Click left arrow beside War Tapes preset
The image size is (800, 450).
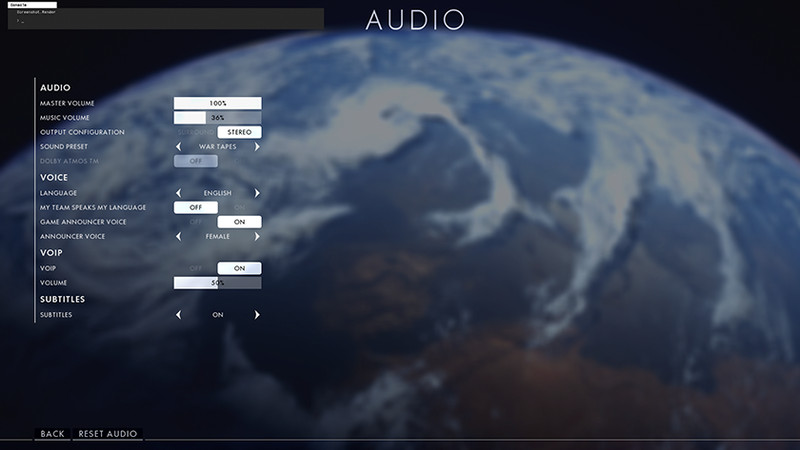pyautogui.click(x=179, y=146)
